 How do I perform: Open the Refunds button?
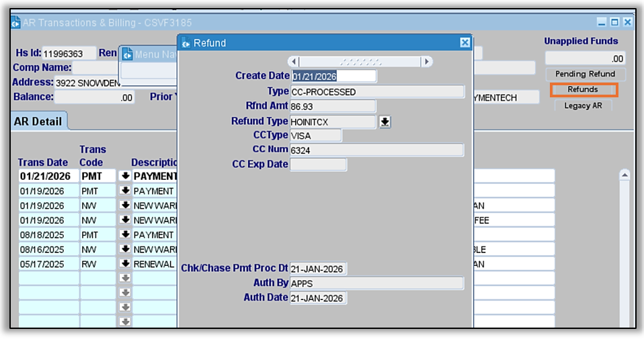pos(583,89)
